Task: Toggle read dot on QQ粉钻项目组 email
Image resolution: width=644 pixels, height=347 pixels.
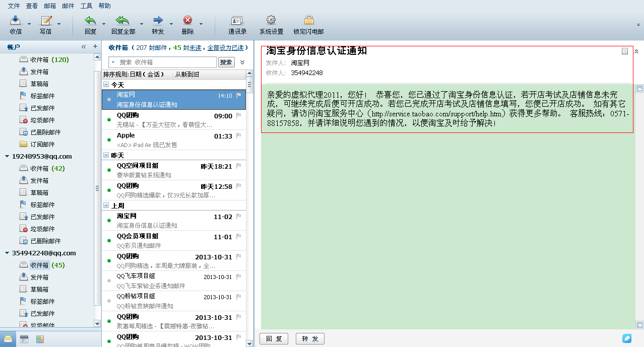Action: [109, 301]
